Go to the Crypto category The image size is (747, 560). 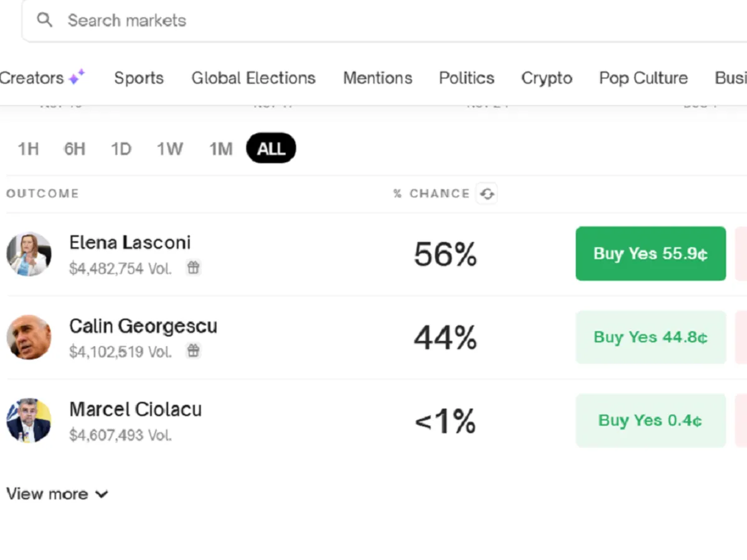click(x=547, y=78)
